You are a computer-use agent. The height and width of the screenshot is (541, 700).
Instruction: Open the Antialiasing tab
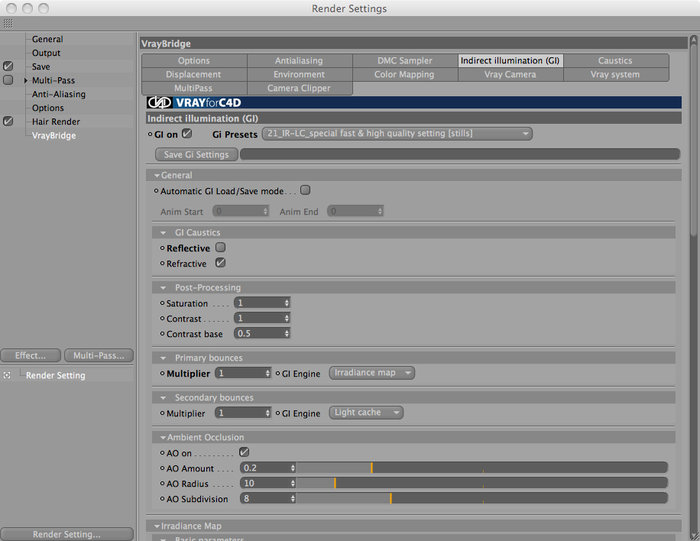pos(299,61)
